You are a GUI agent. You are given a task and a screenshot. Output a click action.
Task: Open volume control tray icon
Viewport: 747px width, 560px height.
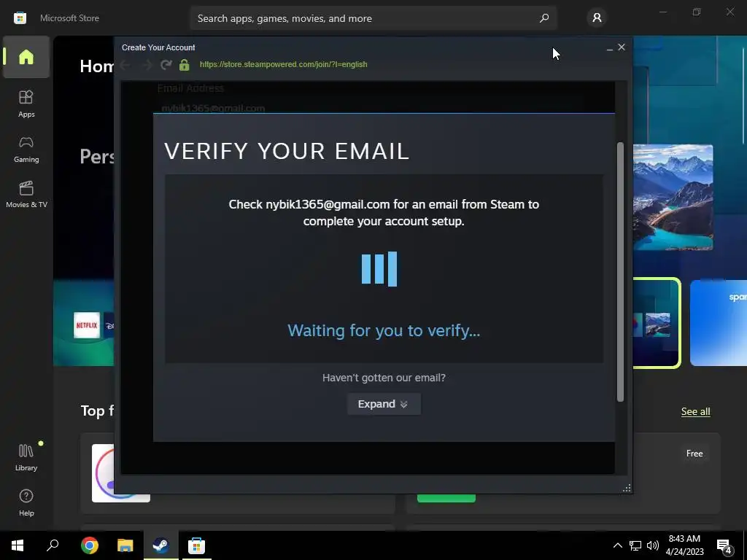coord(653,545)
